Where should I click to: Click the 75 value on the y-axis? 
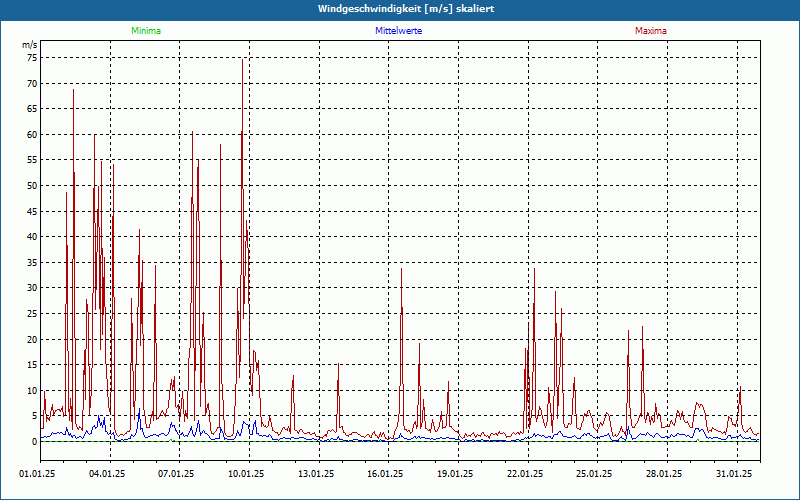coord(32,58)
